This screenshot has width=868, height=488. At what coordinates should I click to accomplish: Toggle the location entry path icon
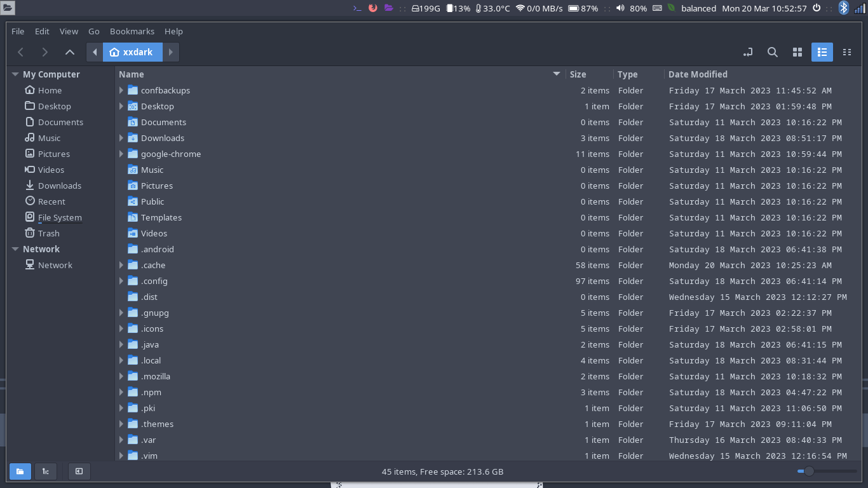click(x=747, y=52)
